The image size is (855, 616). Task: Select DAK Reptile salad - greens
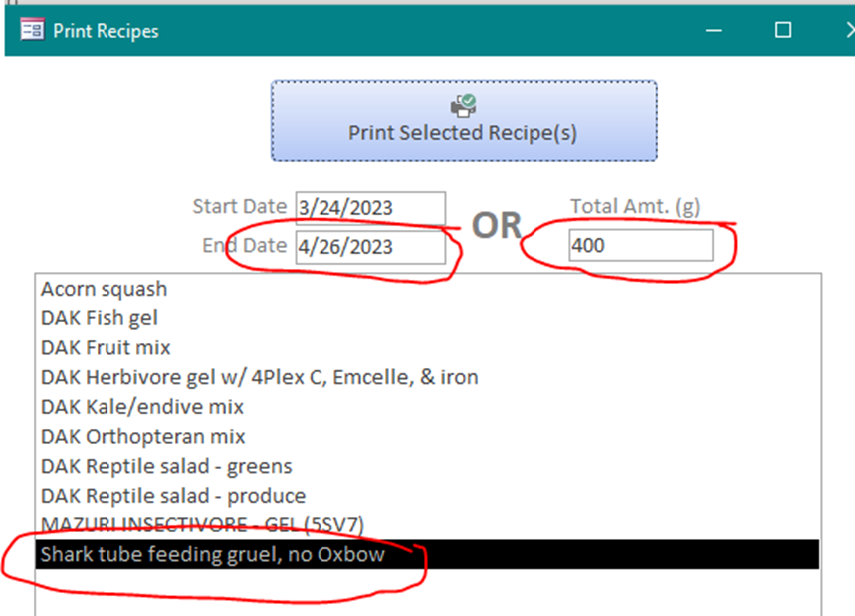click(x=428, y=466)
